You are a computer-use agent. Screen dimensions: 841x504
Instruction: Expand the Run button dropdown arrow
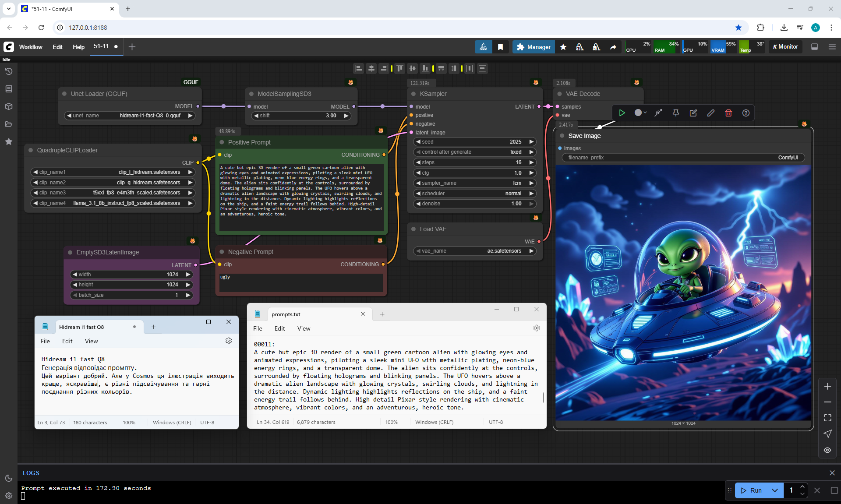(775, 490)
